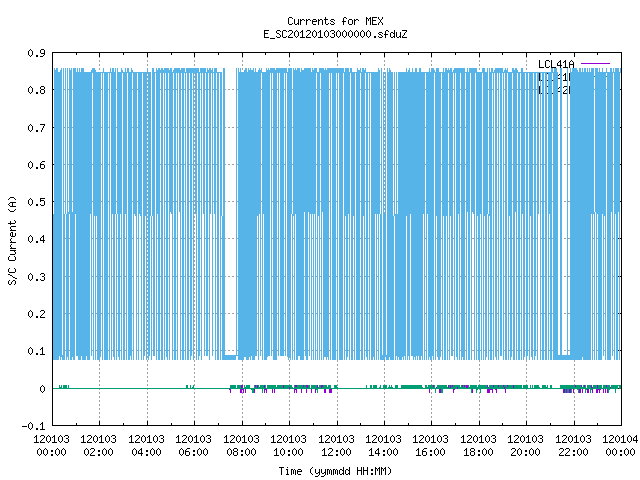This screenshot has width=640, height=480.
Task: Click the purple legend line beside LCL41A
Action: point(595,64)
